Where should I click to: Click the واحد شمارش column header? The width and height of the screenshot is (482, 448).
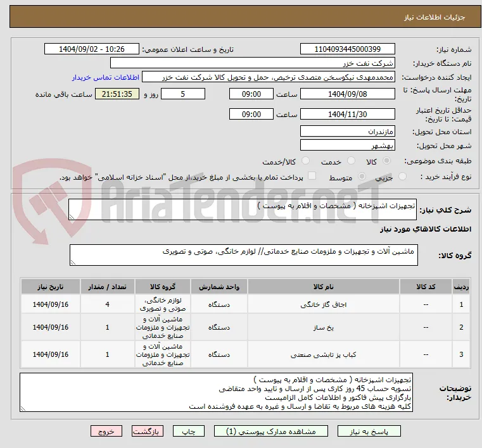click(219, 287)
